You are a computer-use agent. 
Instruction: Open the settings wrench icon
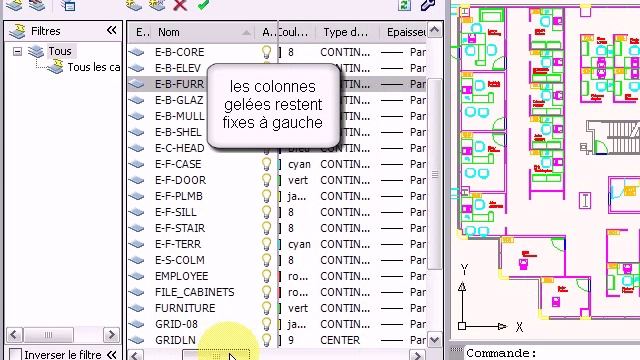[427, 5]
